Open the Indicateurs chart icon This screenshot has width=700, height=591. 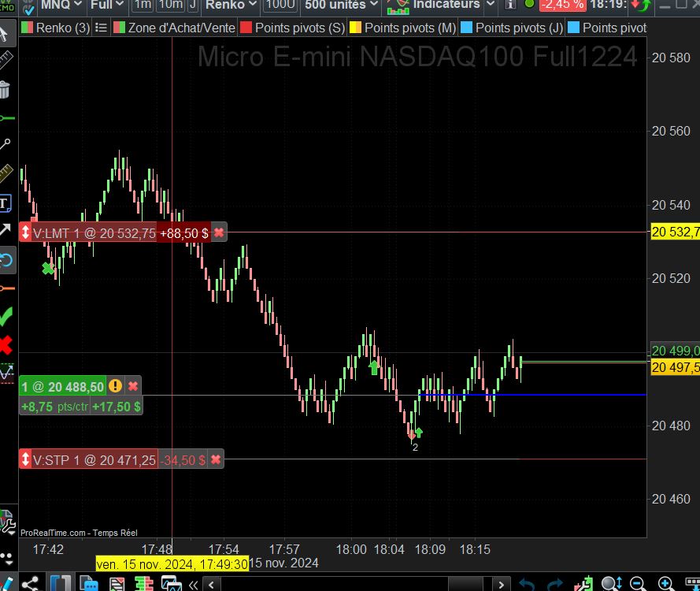398,6
